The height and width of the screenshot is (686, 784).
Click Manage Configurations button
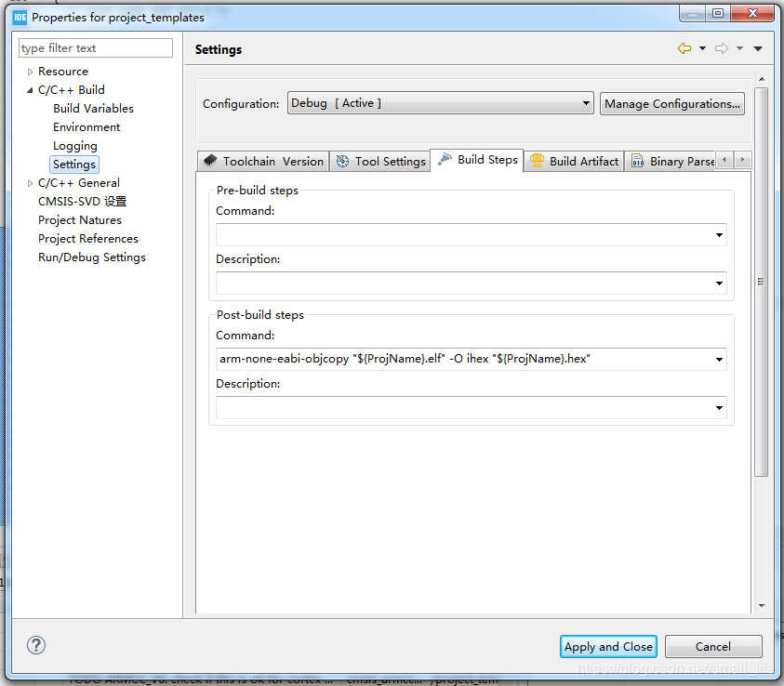[672, 103]
